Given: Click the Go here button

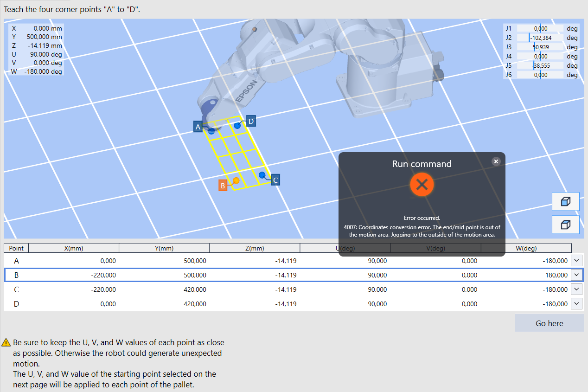Looking at the screenshot, I should 550,323.
